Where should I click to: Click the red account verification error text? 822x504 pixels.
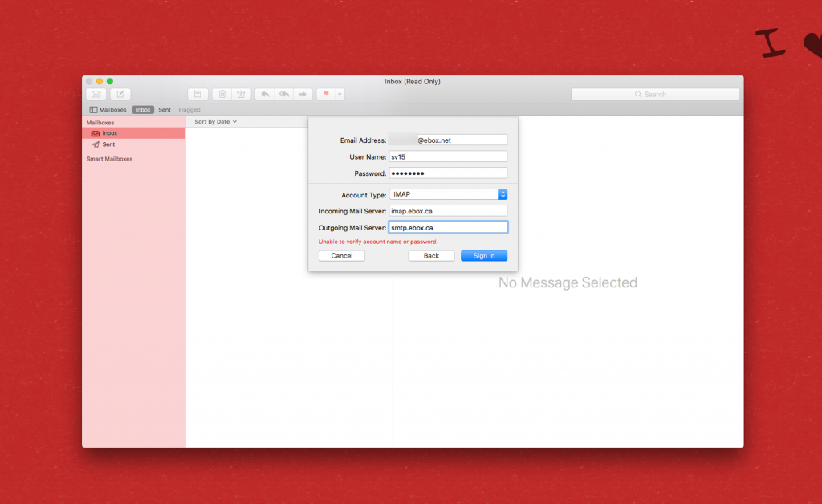(x=378, y=242)
